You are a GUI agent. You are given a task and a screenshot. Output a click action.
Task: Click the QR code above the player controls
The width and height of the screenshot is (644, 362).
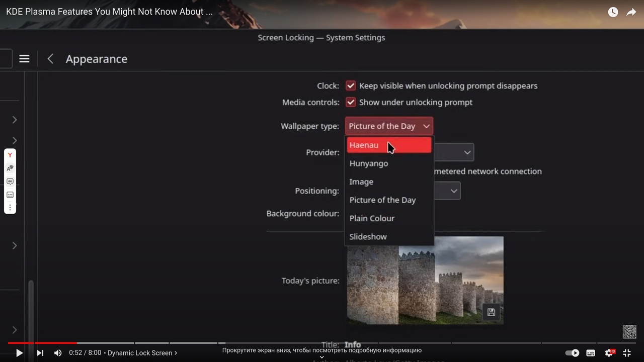(629, 331)
